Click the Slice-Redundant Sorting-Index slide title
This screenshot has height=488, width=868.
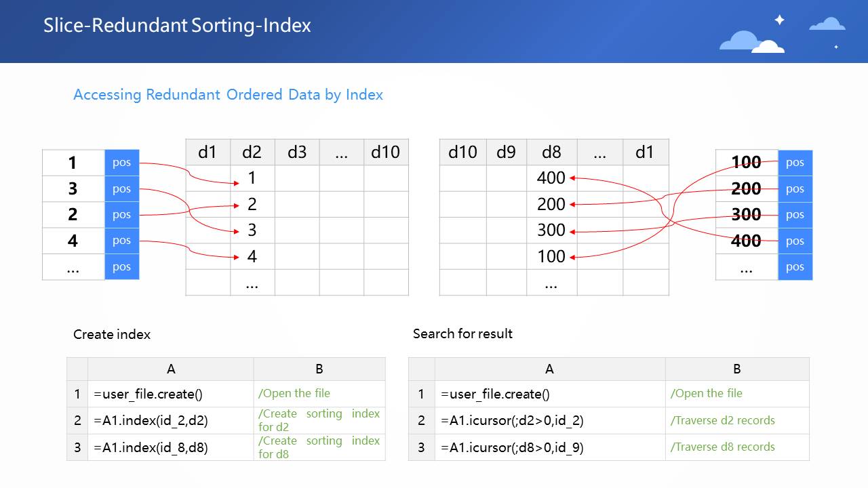pos(177,26)
